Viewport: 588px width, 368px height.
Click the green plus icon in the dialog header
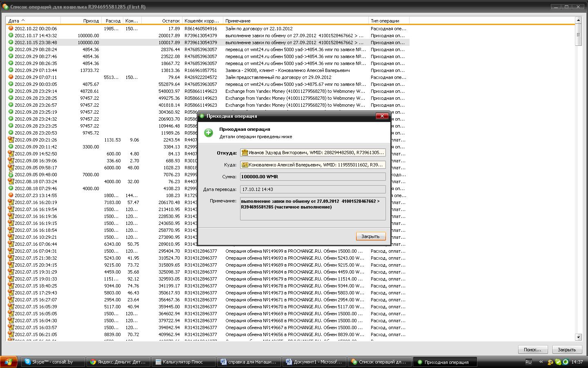209,133
